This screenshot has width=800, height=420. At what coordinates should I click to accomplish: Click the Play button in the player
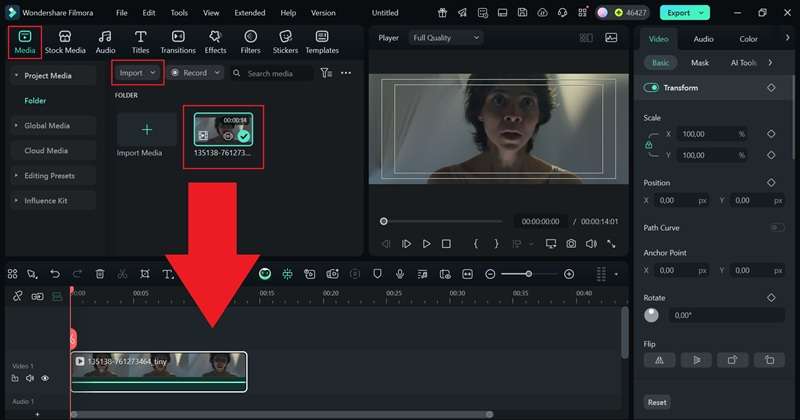427,244
